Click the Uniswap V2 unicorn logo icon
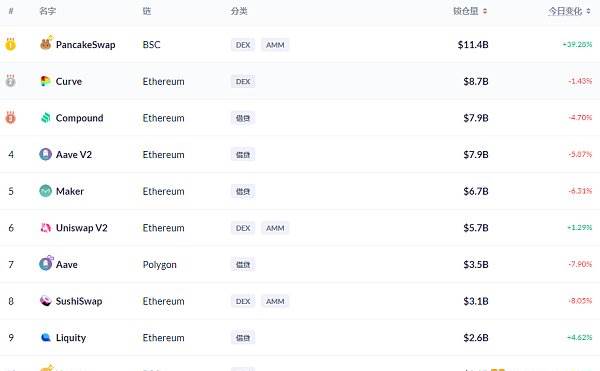This screenshot has height=371, width=600. [x=46, y=228]
